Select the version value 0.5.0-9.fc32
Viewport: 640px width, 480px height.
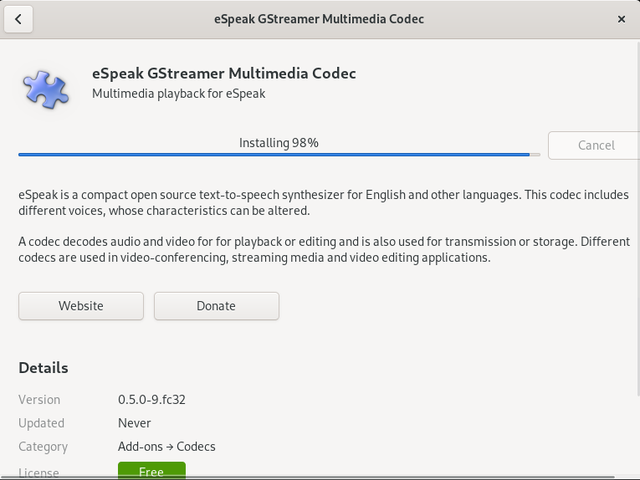pos(151,399)
